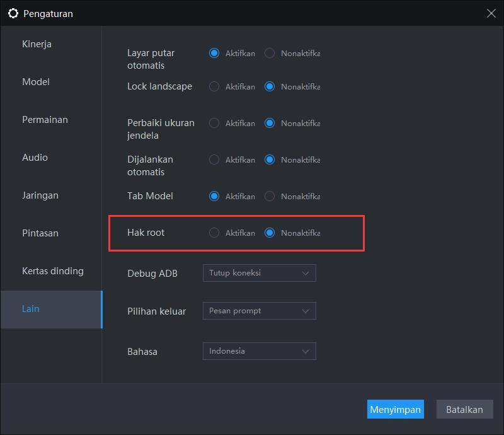Open the Pintasan settings
The image size is (504, 435).
(41, 233)
